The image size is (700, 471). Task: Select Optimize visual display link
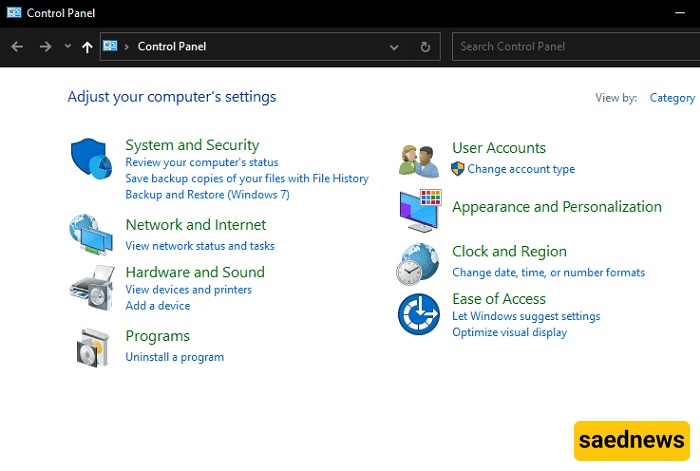(x=509, y=333)
